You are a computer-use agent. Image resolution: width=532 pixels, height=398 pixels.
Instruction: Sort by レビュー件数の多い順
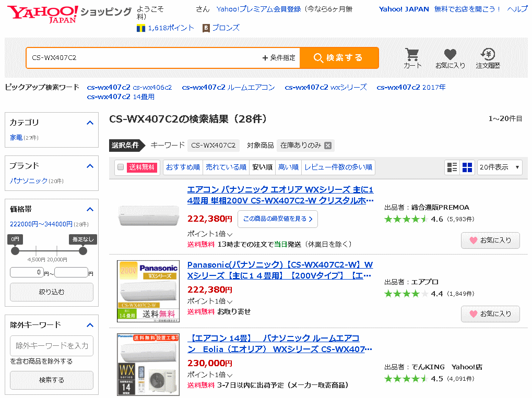(x=338, y=167)
